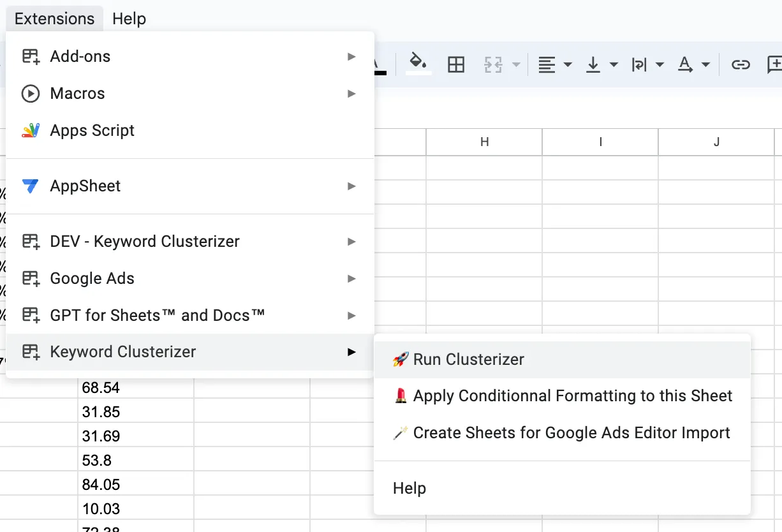Select cell containing 31.69

pos(136,436)
